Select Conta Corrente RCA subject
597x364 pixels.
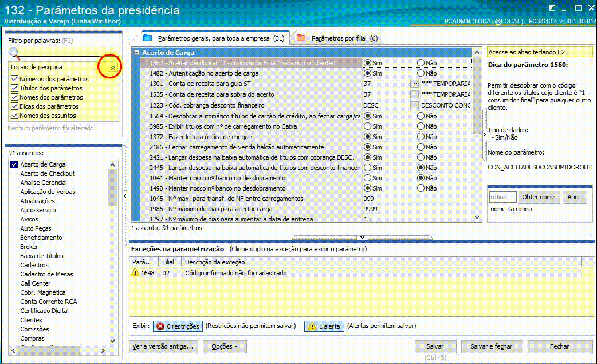click(48, 302)
